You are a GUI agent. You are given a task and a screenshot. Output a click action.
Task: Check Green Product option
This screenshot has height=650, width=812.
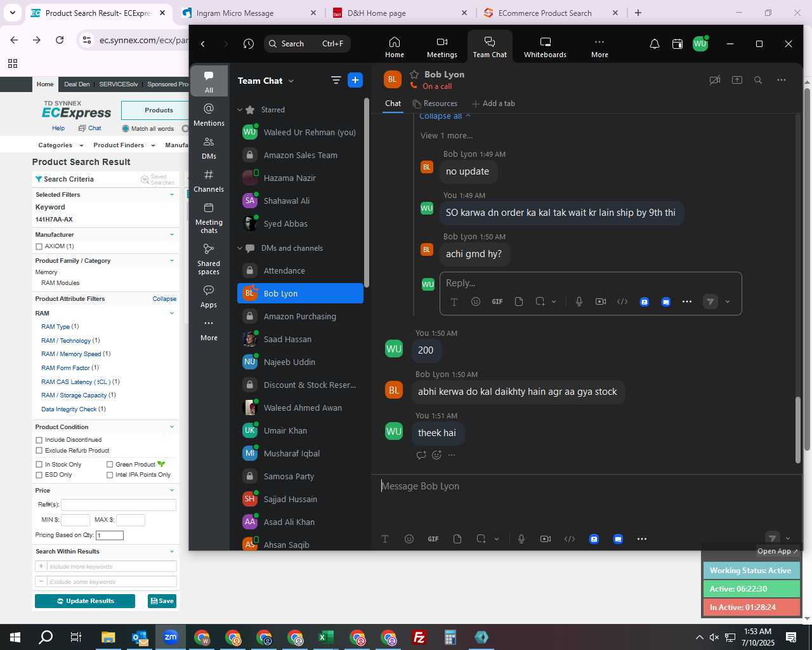coord(110,465)
